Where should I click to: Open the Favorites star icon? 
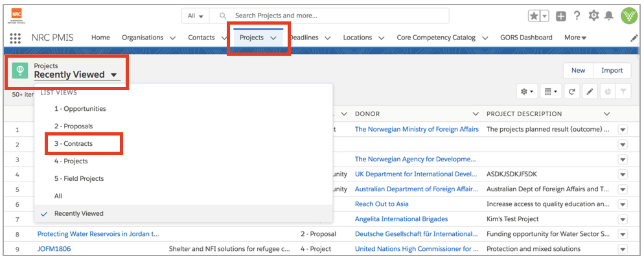coord(533,16)
